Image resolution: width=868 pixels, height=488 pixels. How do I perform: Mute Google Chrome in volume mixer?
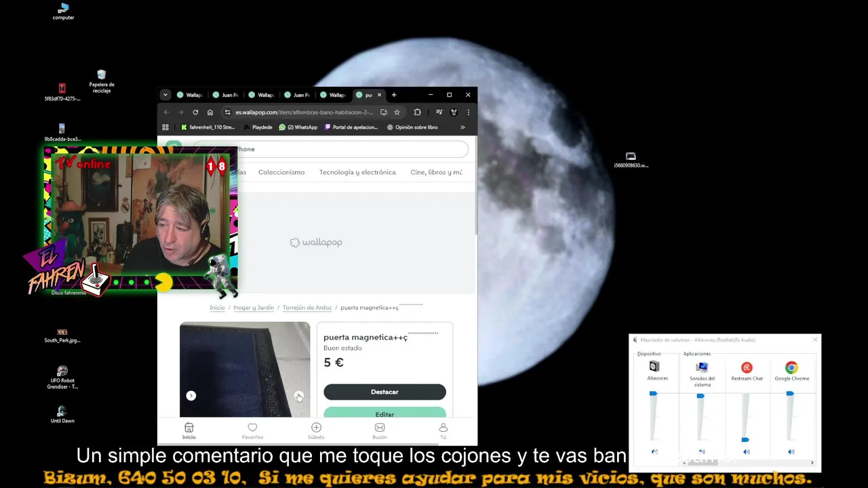point(791,451)
